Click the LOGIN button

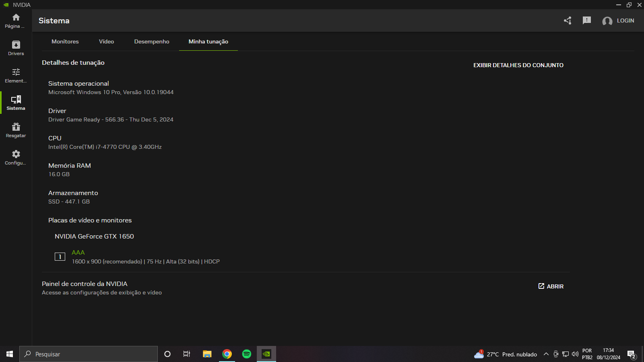pos(625,21)
